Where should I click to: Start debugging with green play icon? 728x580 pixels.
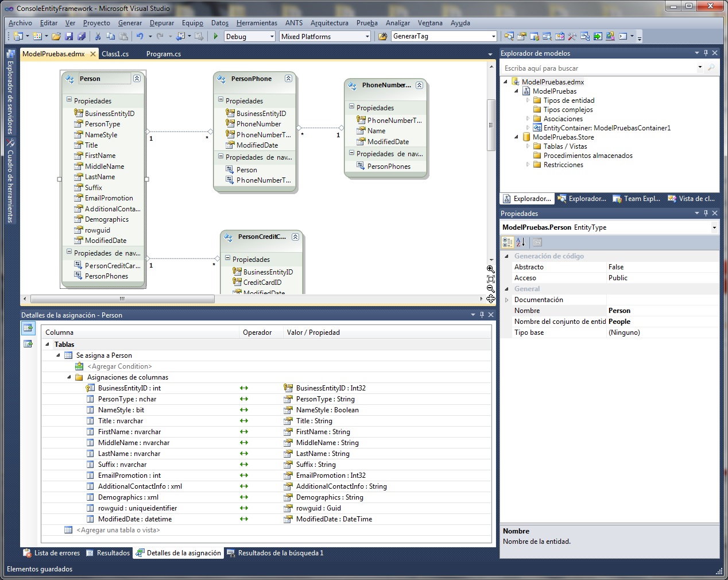[216, 36]
